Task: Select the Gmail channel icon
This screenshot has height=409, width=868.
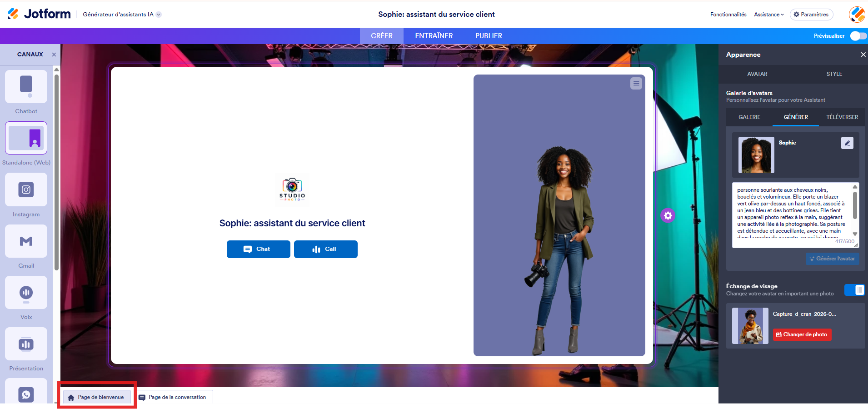Action: pos(26,241)
